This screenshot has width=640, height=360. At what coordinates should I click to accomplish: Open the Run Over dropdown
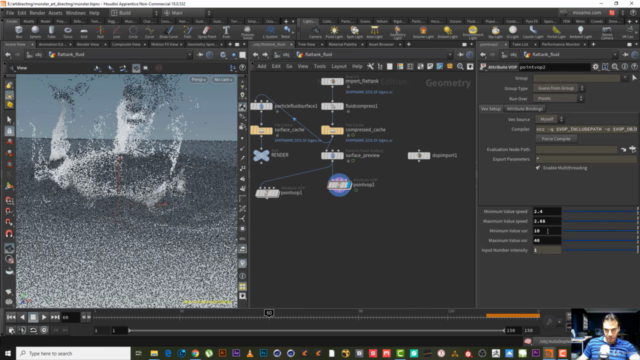pyautogui.click(x=559, y=98)
